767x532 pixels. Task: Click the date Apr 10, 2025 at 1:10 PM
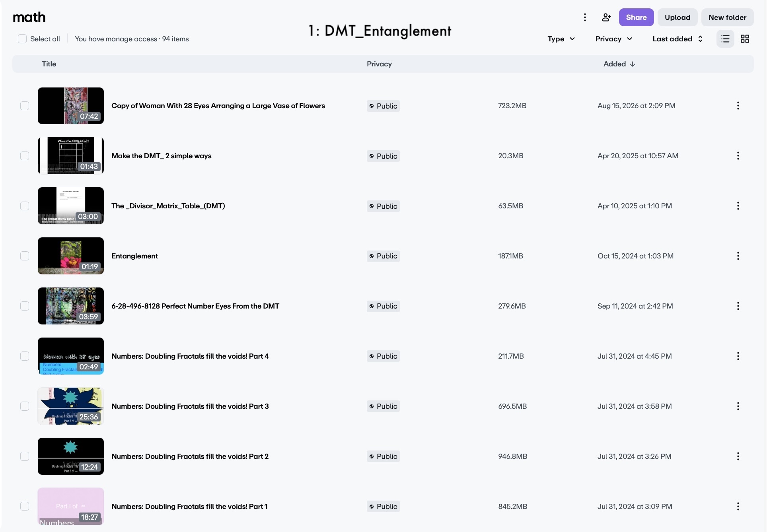coord(635,206)
